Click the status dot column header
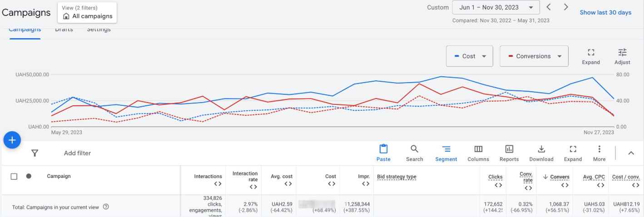The height and width of the screenshot is (217, 644). tap(29, 176)
